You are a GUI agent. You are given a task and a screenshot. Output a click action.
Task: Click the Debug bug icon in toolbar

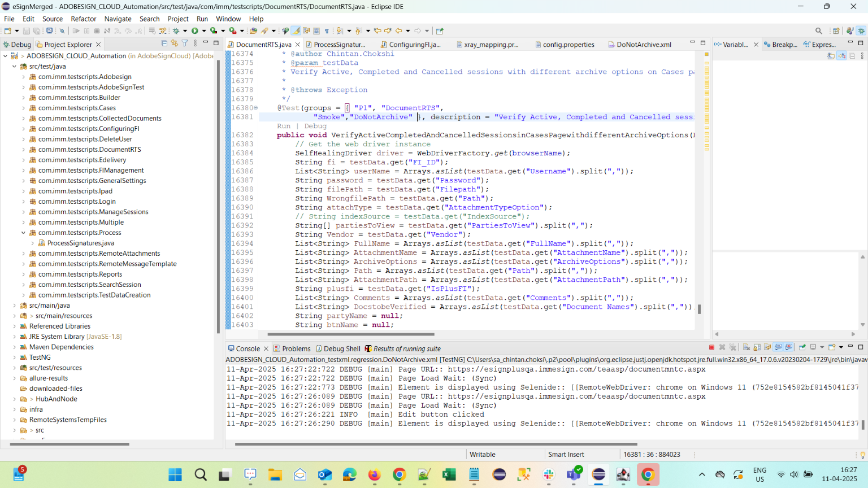point(176,31)
